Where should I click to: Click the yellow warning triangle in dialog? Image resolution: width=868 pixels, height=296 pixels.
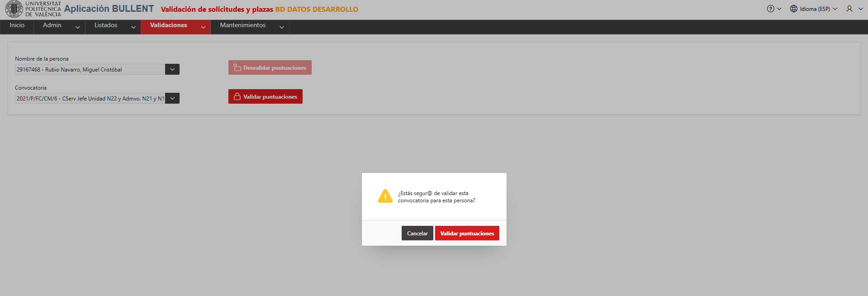point(385,196)
